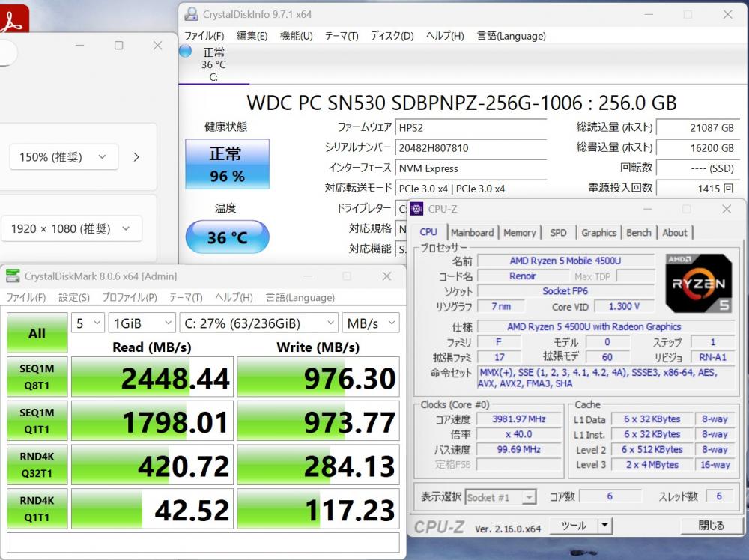Open 言語(Language) menu in CrystalDiskMark

300,297
